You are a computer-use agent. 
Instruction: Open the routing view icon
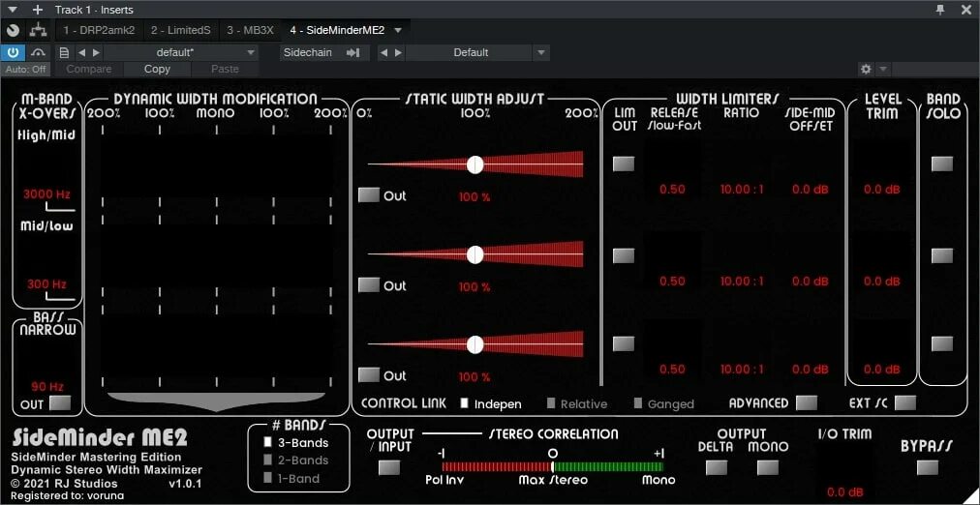[x=40, y=29]
